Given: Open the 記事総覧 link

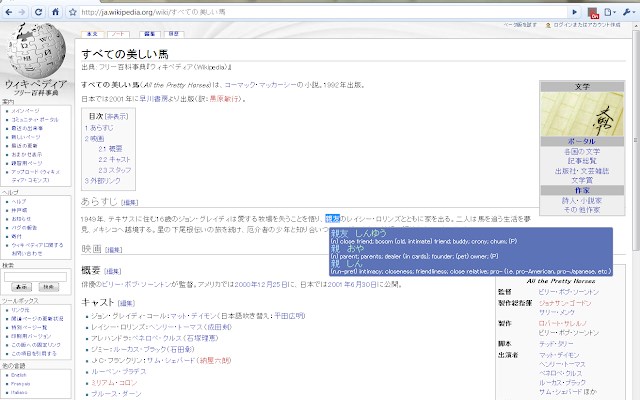Looking at the screenshot, I should pos(582,161).
